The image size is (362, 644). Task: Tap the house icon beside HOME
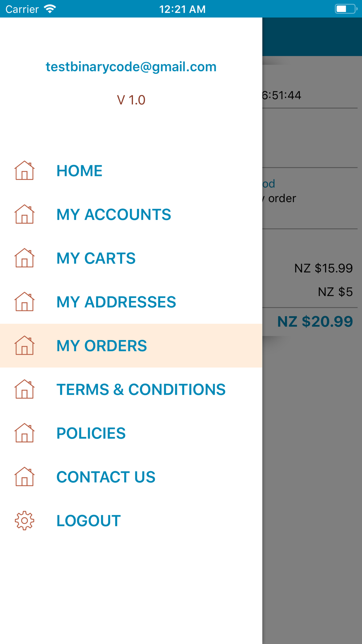point(24,171)
